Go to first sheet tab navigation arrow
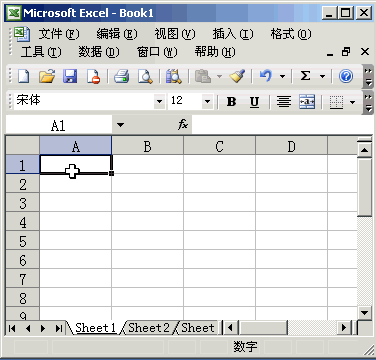The width and height of the screenshot is (376, 360). (x=12, y=328)
